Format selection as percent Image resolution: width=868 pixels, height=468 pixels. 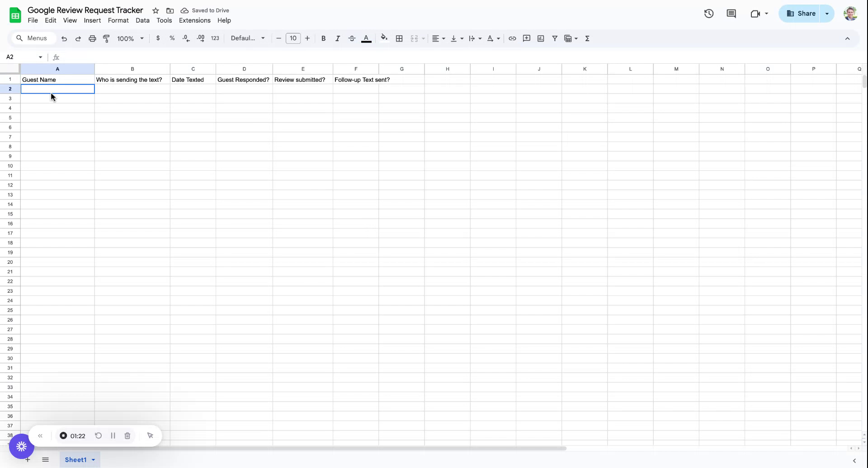click(172, 38)
